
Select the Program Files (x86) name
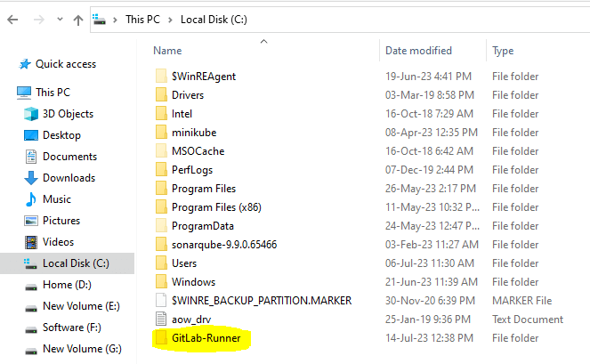(x=216, y=207)
